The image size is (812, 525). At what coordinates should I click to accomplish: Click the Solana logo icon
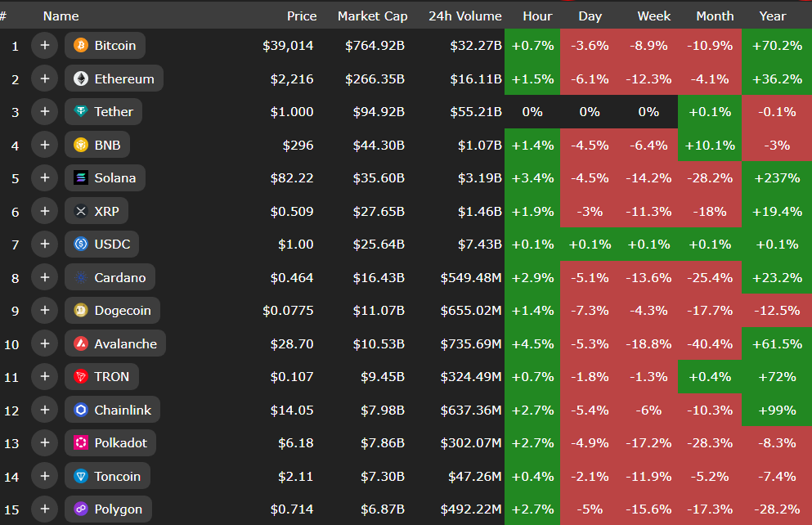click(80, 178)
